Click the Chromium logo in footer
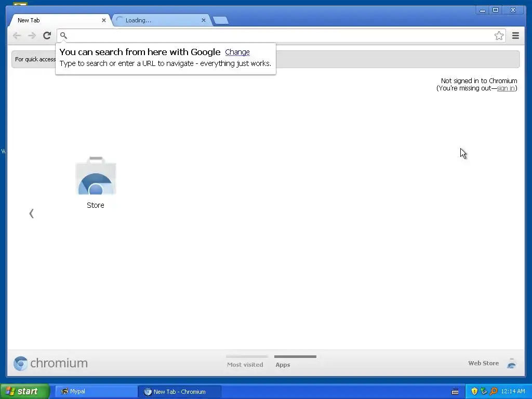Viewport: 532px width, 399px height. point(50,363)
